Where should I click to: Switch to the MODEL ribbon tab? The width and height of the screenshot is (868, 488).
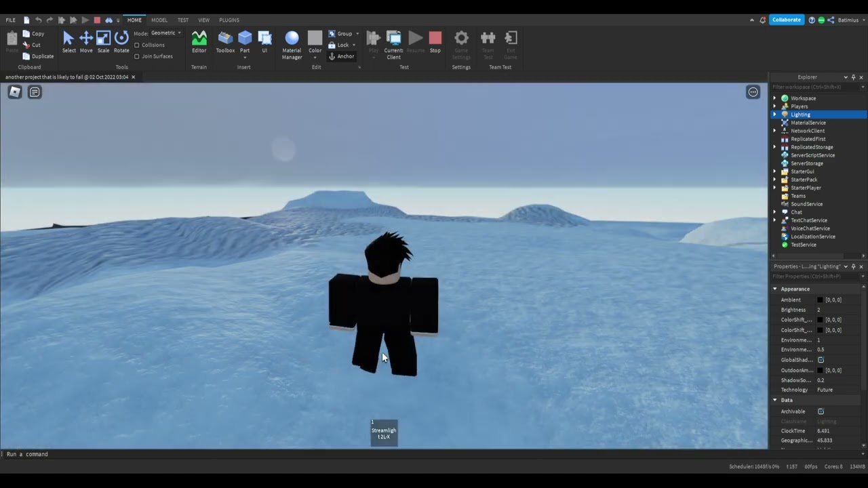point(159,20)
